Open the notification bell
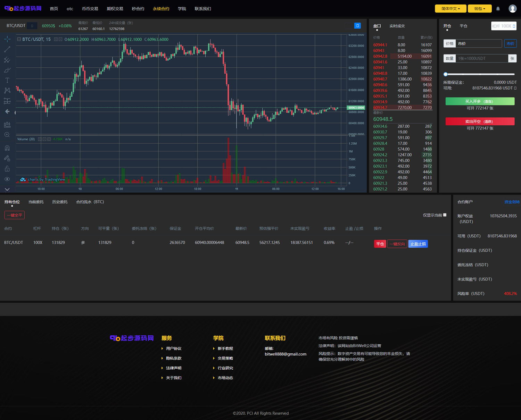The width and height of the screenshot is (521, 420). [498, 9]
